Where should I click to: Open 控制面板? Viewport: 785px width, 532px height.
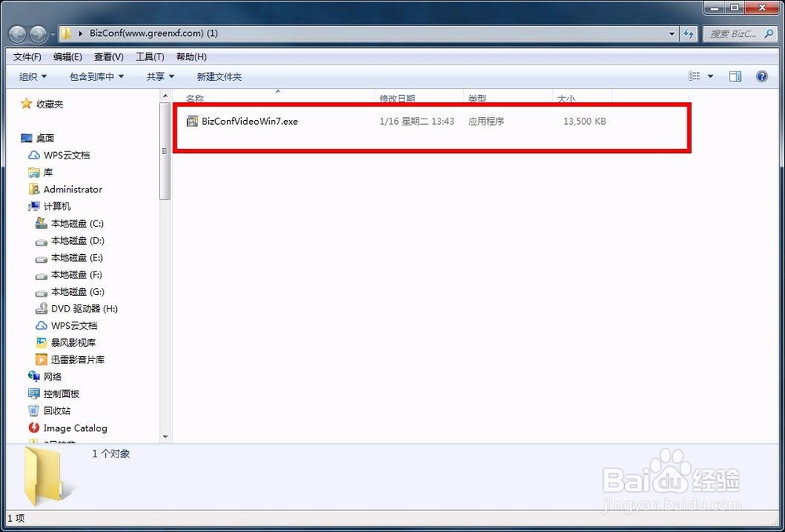pyautogui.click(x=61, y=393)
